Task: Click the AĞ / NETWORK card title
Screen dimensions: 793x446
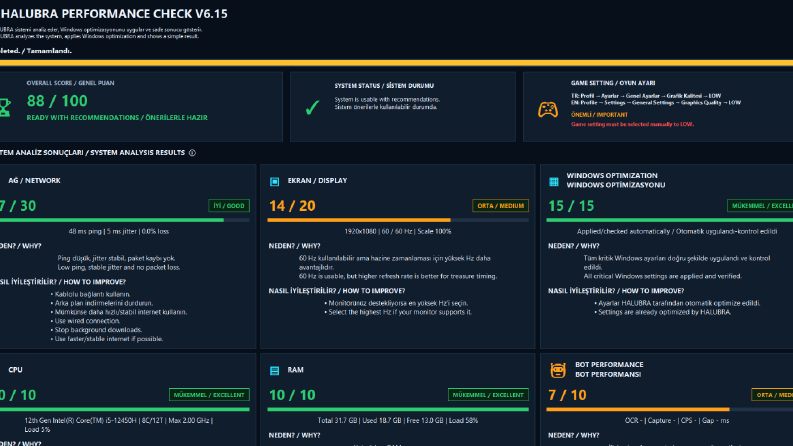Action: pyautogui.click(x=34, y=181)
